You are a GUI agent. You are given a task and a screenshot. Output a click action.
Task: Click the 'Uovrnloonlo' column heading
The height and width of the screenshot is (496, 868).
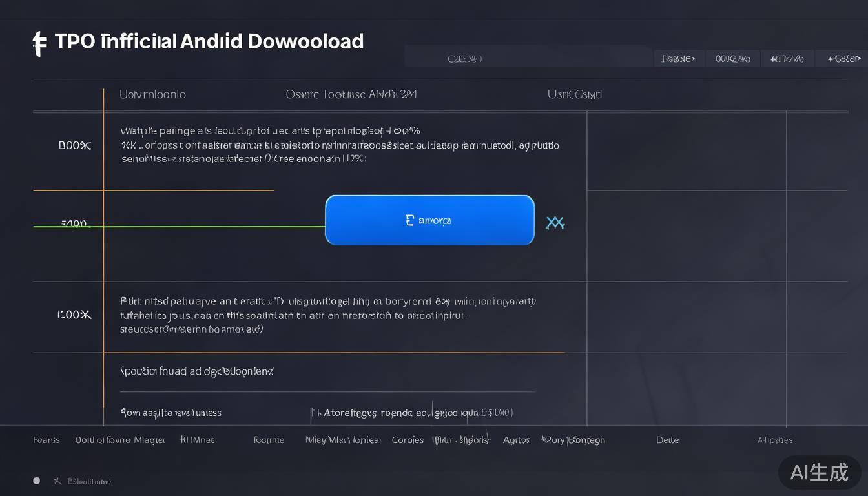coord(152,94)
